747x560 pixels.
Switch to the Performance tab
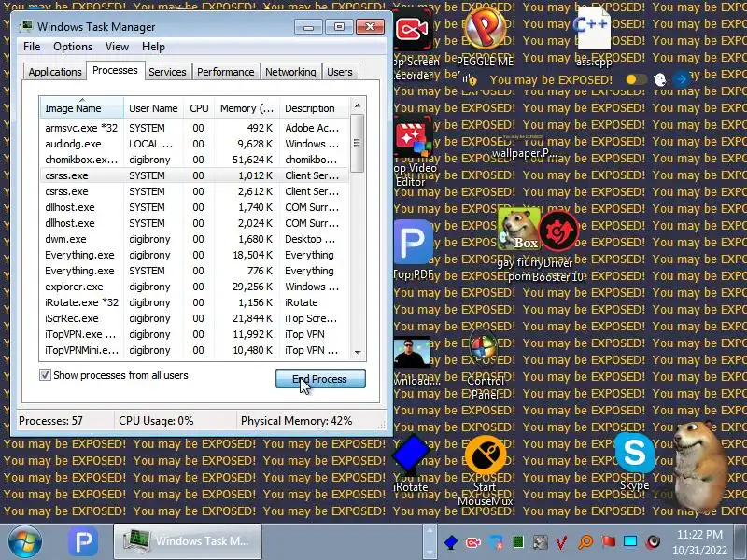[226, 72]
